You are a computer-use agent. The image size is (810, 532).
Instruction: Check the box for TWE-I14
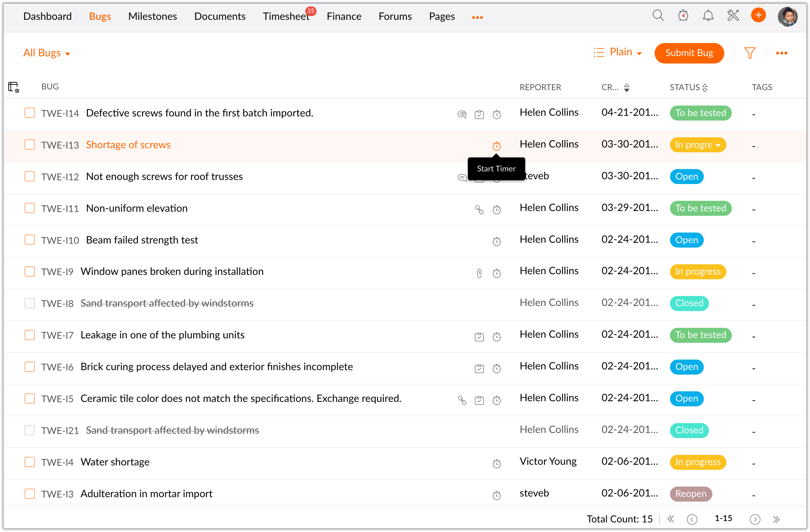[x=30, y=113]
